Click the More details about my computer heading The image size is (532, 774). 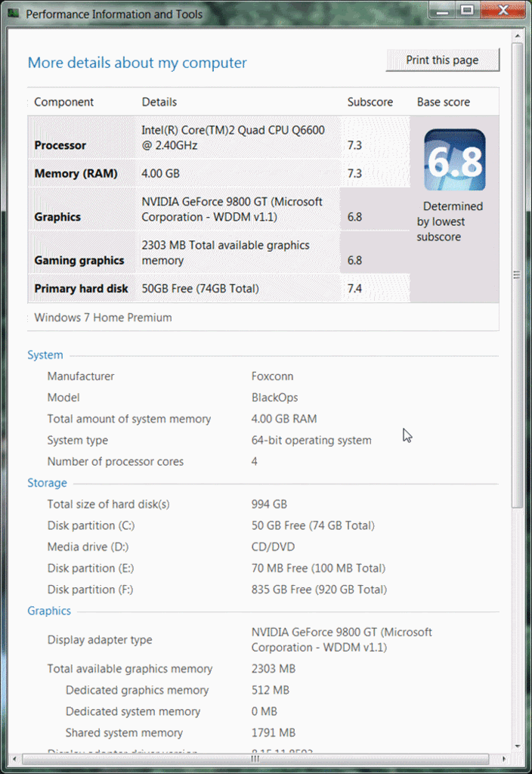click(137, 63)
